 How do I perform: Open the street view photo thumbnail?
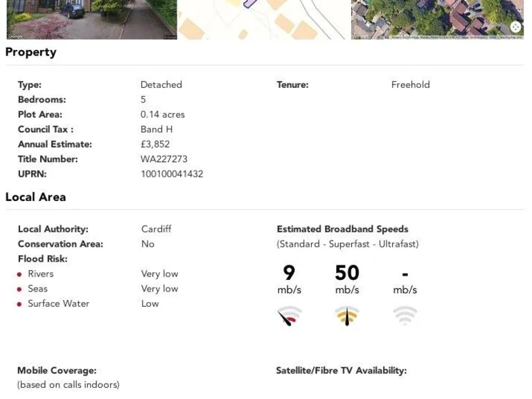(x=91, y=19)
